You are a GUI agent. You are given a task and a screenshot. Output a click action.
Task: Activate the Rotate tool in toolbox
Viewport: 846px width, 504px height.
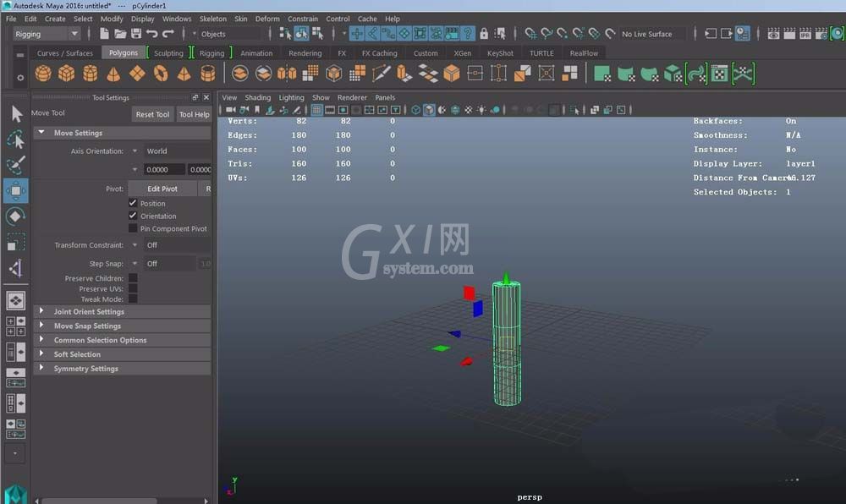click(16, 216)
